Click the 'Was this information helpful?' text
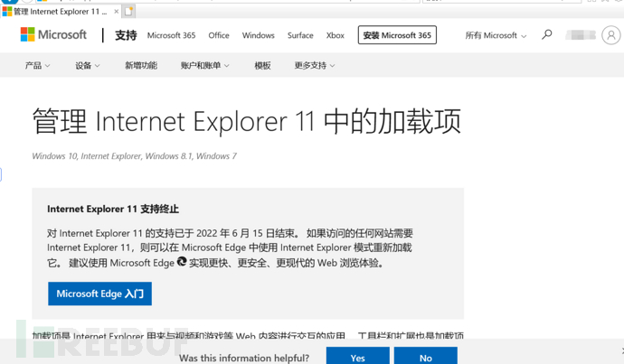The height and width of the screenshot is (364, 624). 244,358
